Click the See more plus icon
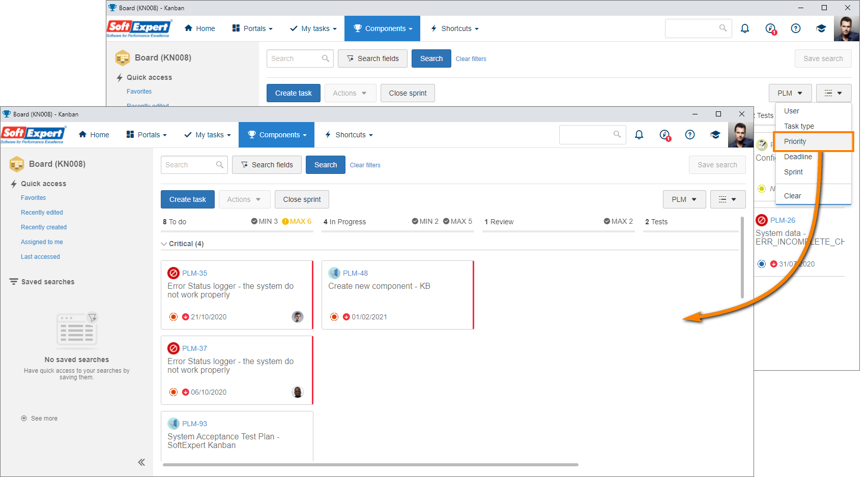 tap(24, 419)
